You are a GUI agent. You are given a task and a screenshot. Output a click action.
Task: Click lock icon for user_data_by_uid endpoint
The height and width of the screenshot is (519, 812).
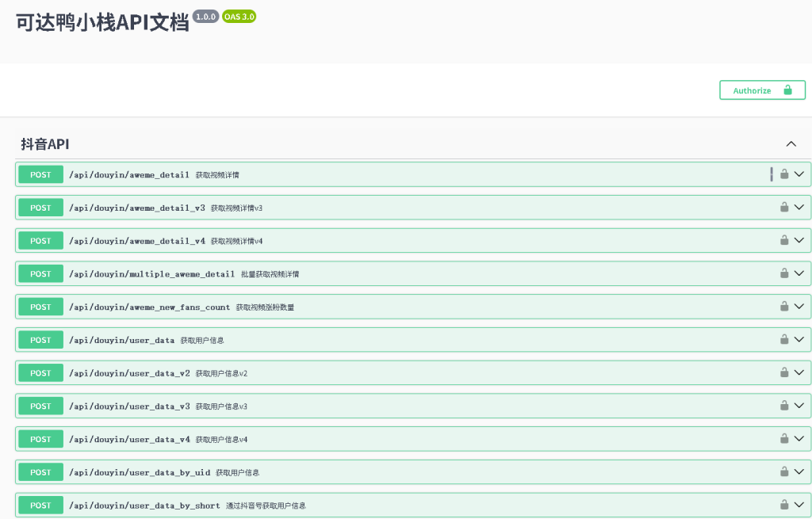click(784, 471)
